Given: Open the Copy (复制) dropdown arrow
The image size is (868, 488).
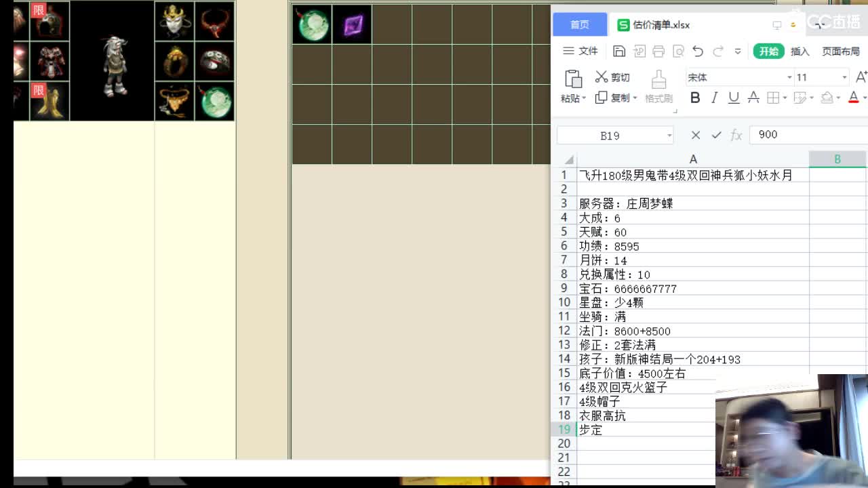Looking at the screenshot, I should pyautogui.click(x=635, y=98).
